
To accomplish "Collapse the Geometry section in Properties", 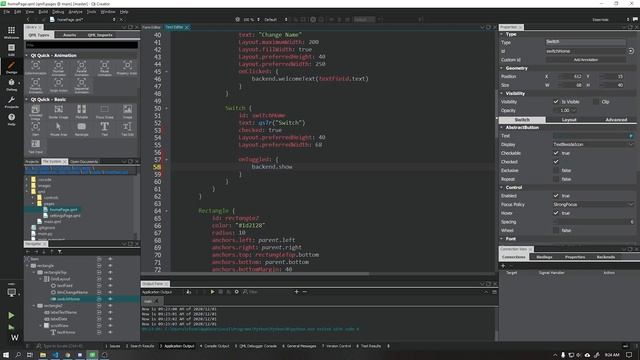I will click(x=502, y=68).
